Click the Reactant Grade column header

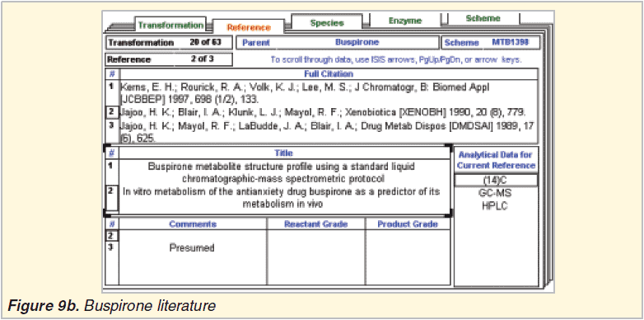316,224
